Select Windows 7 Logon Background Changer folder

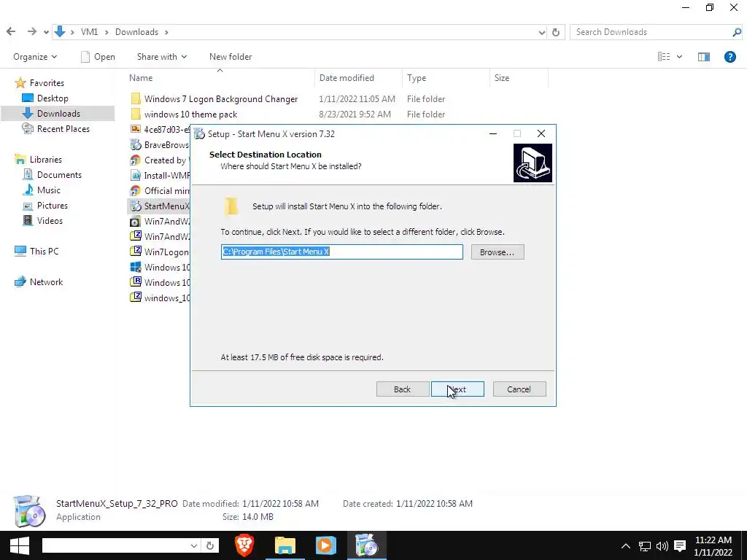coord(221,99)
